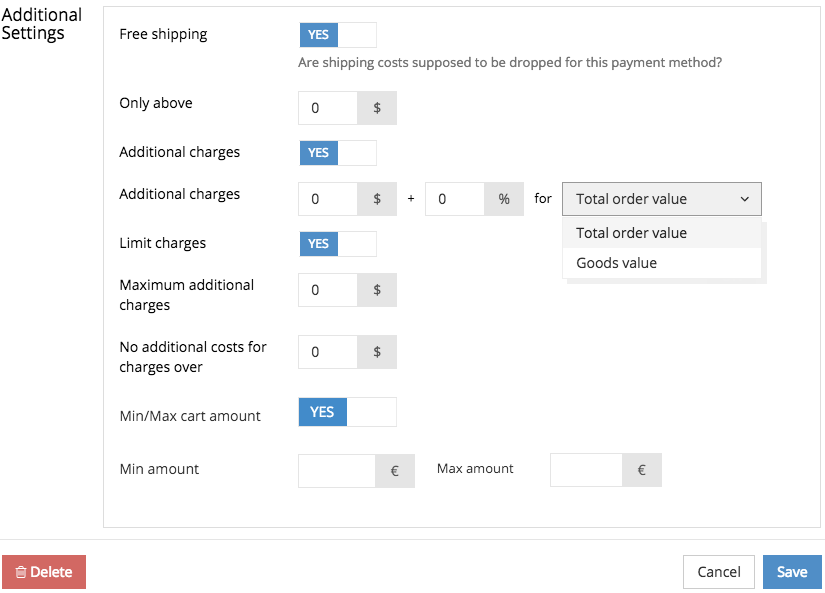The width and height of the screenshot is (825, 593).
Task: Click the Additional charges percent field
Action: coord(455,199)
